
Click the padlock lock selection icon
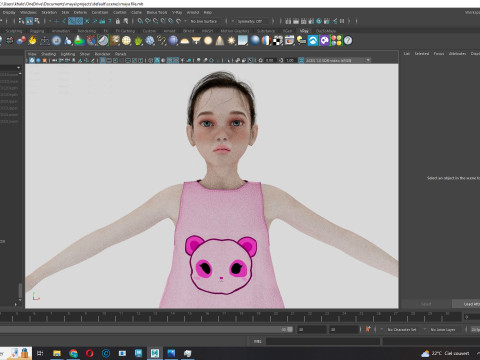(x=118, y=21)
